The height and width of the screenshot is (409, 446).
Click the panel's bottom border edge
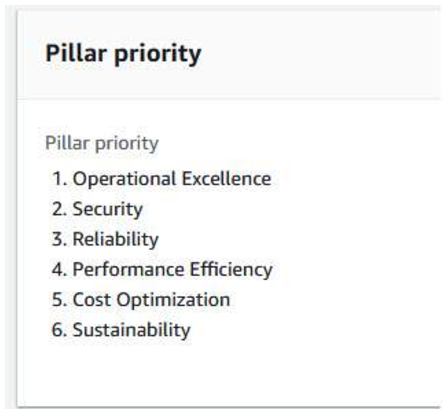(229, 406)
